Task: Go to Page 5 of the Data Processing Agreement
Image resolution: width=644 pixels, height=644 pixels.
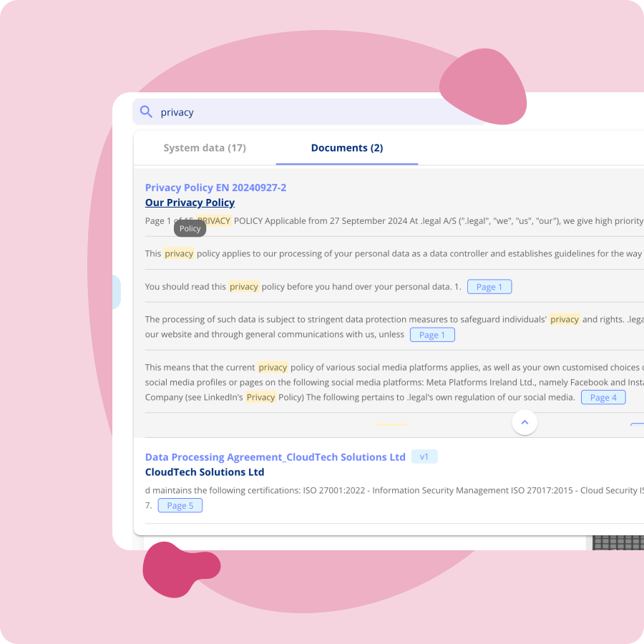Action: (x=180, y=506)
